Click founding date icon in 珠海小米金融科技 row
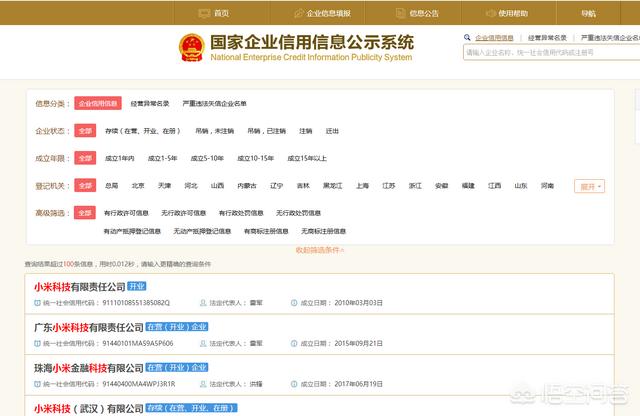The image size is (640, 416). [x=294, y=384]
